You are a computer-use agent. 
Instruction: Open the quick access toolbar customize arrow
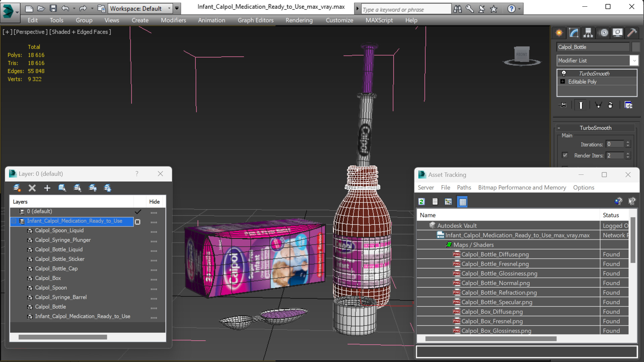click(x=177, y=8)
